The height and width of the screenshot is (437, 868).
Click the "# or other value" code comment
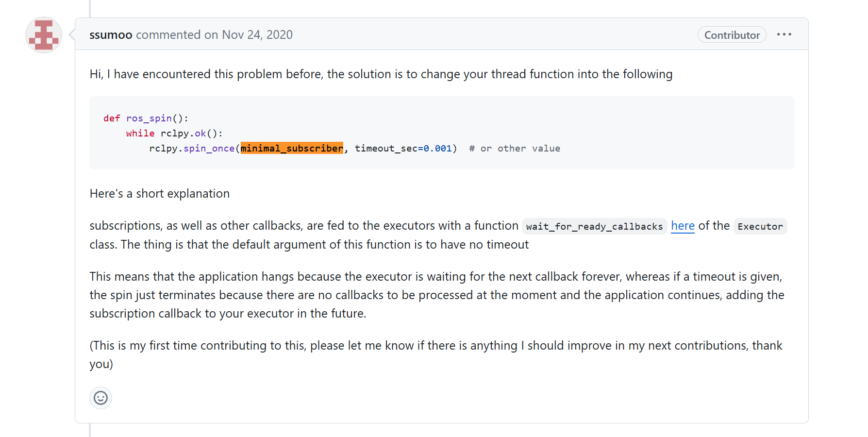(515, 148)
